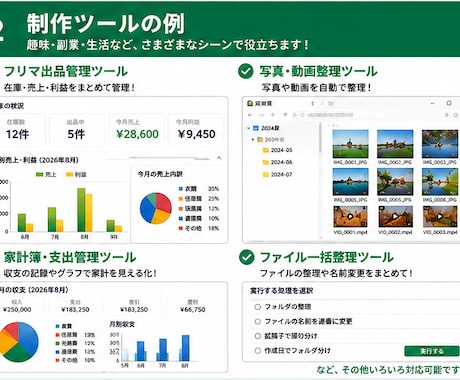Click the back arrow in the file explorer
The image size is (460, 380).
[250, 115]
